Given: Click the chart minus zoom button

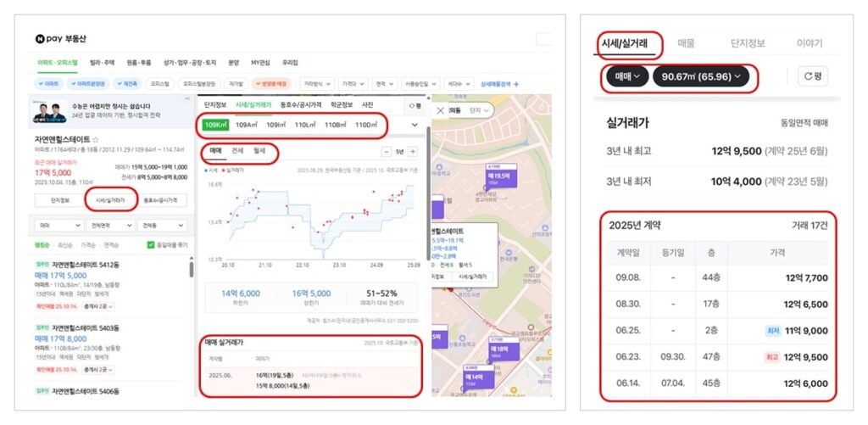Looking at the screenshot, I should click(387, 151).
